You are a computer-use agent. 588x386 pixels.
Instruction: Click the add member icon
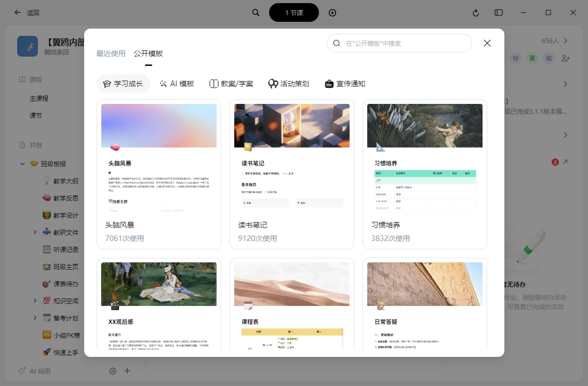coord(566,58)
